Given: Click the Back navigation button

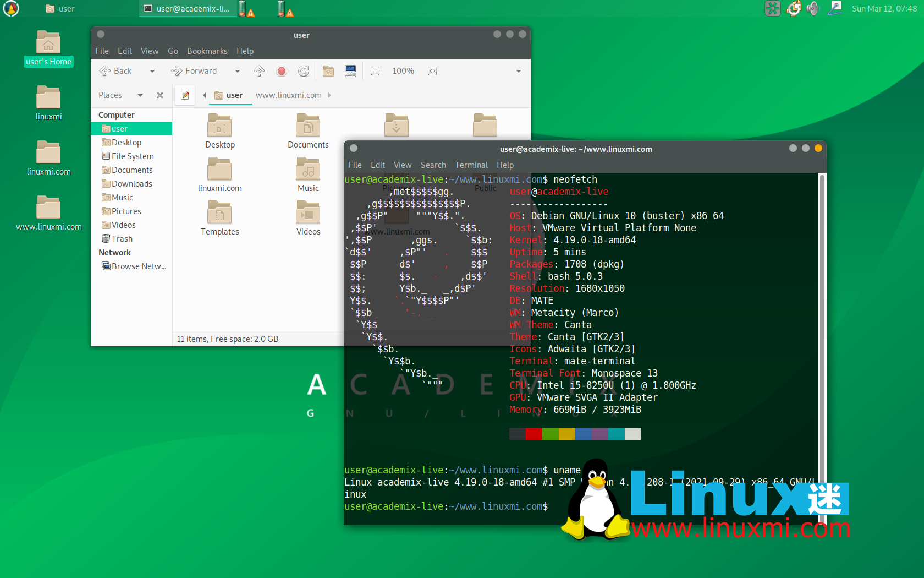Looking at the screenshot, I should tap(116, 71).
